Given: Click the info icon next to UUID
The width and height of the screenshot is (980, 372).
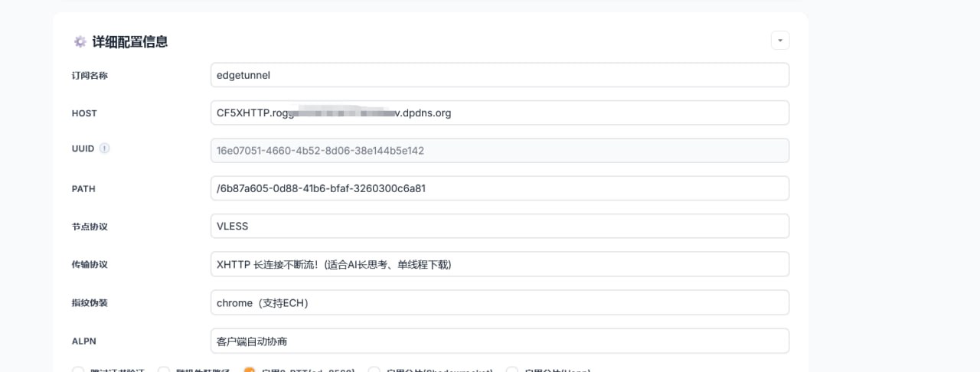Looking at the screenshot, I should tap(105, 148).
